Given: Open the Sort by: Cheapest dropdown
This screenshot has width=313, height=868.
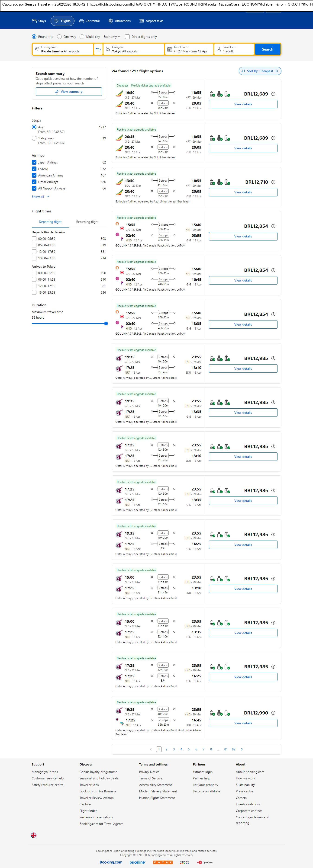Looking at the screenshot, I should point(260,71).
